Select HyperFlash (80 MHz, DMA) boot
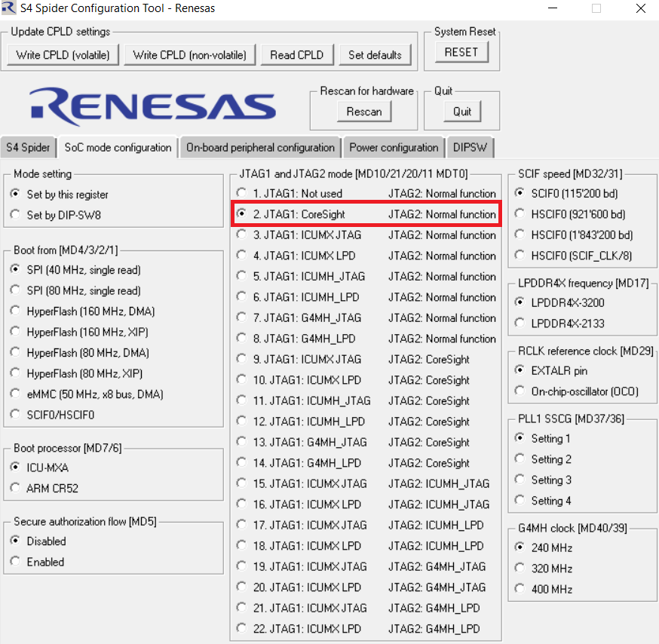The image size is (659, 644). (80, 353)
